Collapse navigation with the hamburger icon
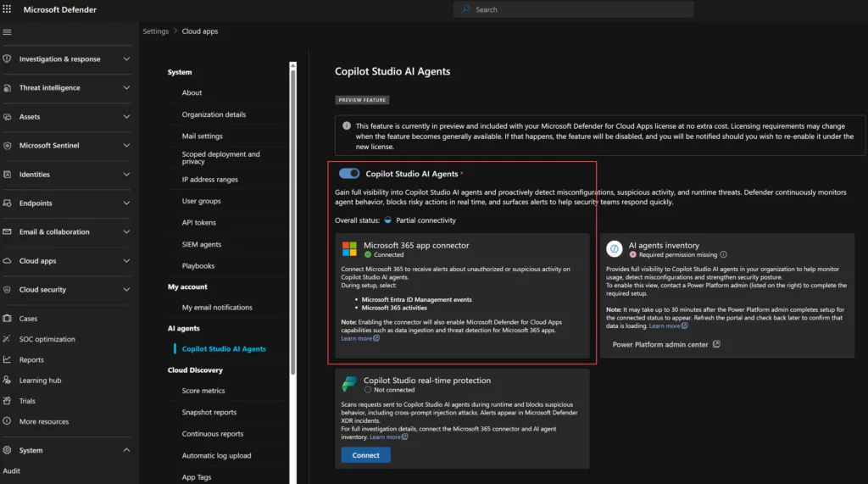Viewport: 868px width, 484px height. pyautogui.click(x=7, y=32)
